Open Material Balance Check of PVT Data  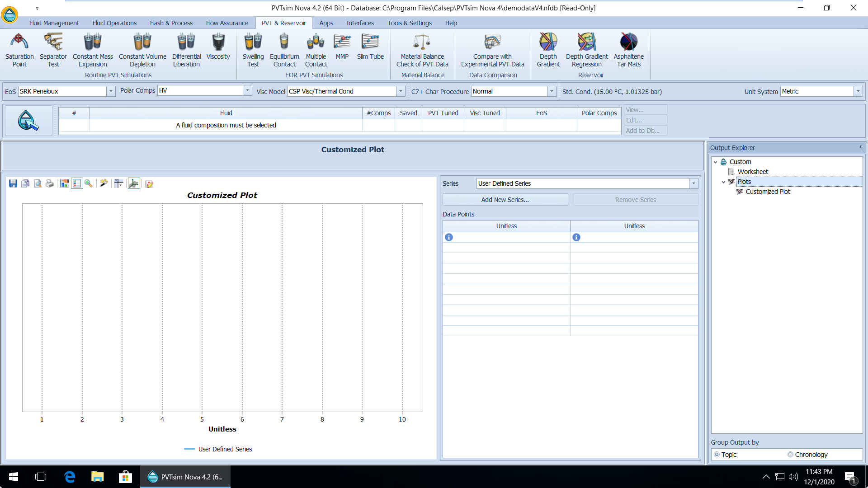point(422,50)
